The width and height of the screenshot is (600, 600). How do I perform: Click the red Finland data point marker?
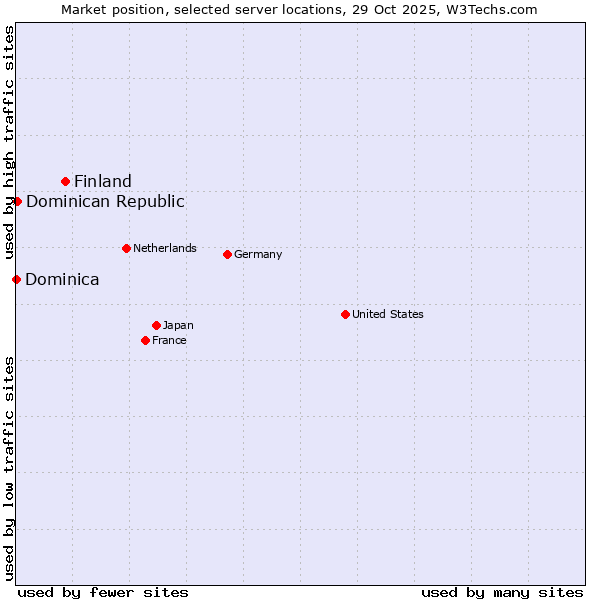66,181
